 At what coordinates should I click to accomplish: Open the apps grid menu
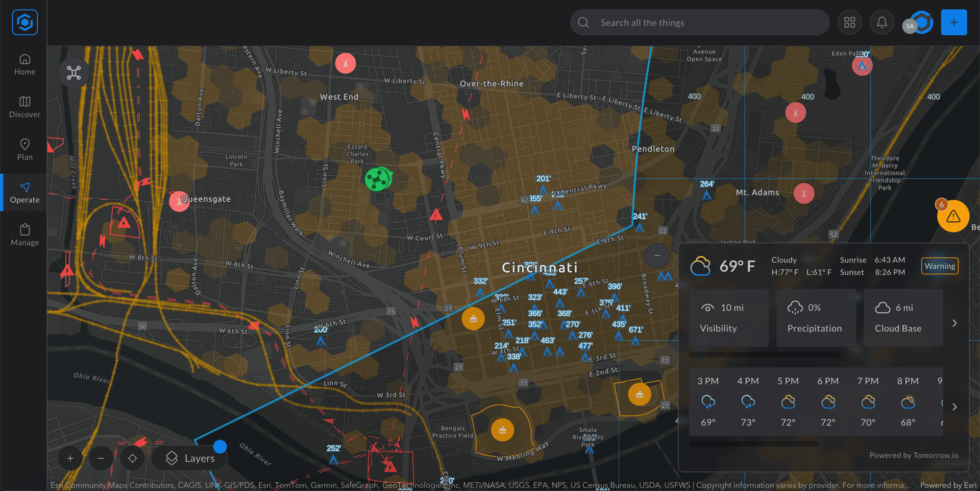(x=849, y=23)
